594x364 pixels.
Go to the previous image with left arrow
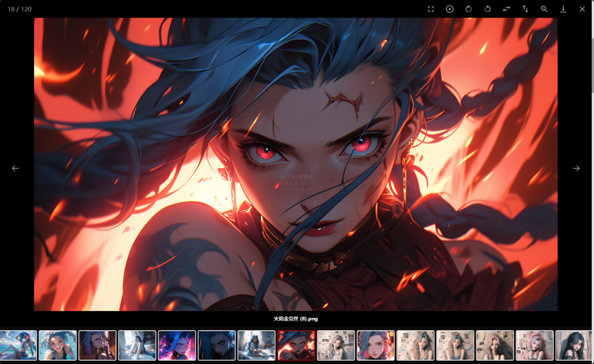(15, 168)
